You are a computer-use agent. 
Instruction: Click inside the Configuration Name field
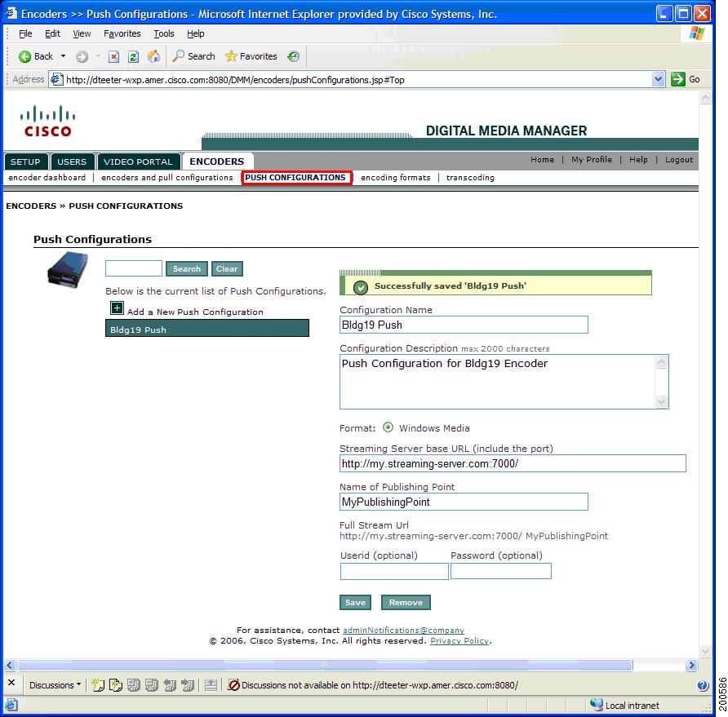464,325
